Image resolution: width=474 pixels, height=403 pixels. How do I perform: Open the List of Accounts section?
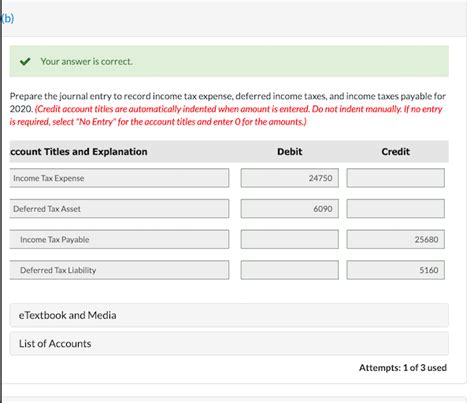pyautogui.click(x=229, y=344)
